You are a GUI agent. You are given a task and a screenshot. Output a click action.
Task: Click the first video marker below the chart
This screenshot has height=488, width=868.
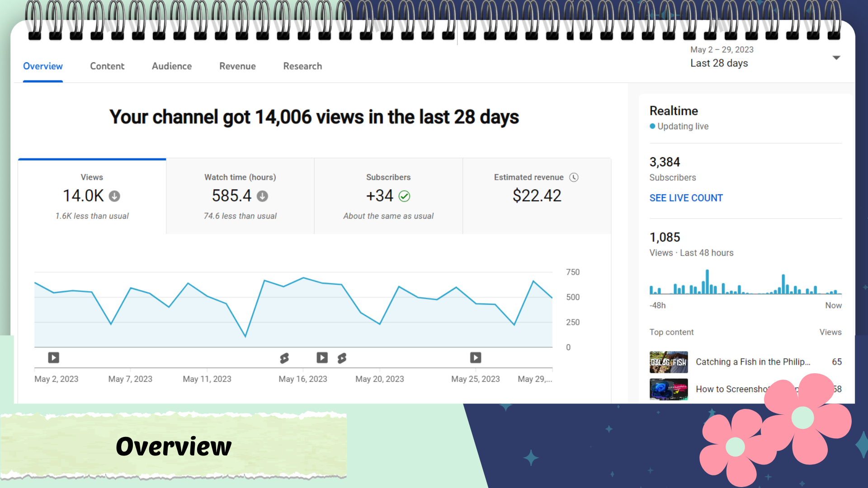[53, 358]
